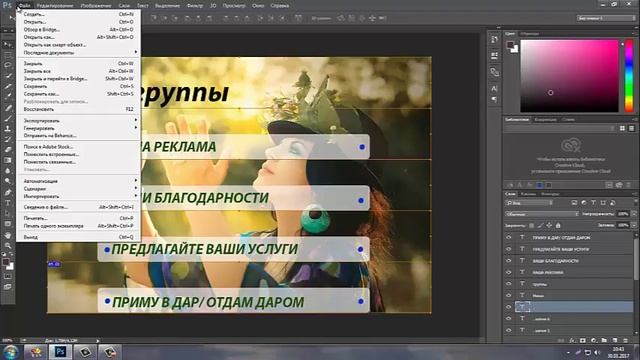Add layer style via fx icon
Screen dimensions: 640x360
[572, 340]
